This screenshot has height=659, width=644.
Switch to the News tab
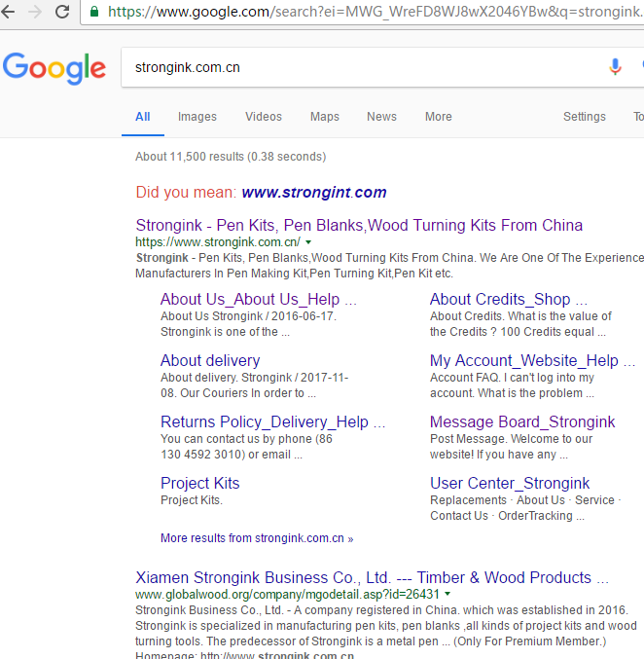(x=381, y=117)
